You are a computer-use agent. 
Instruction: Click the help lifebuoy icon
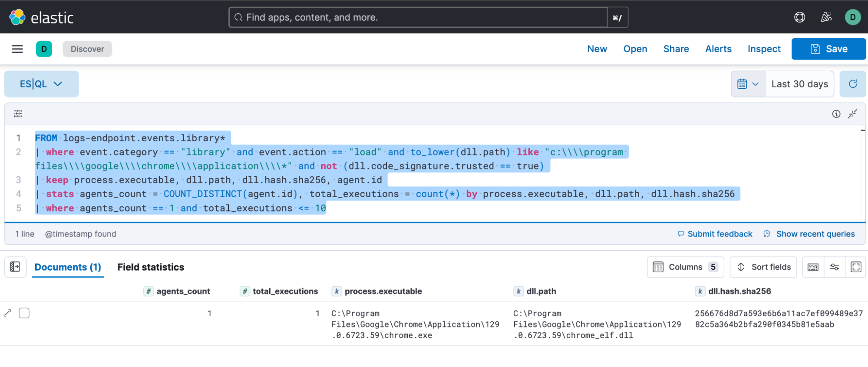(799, 17)
